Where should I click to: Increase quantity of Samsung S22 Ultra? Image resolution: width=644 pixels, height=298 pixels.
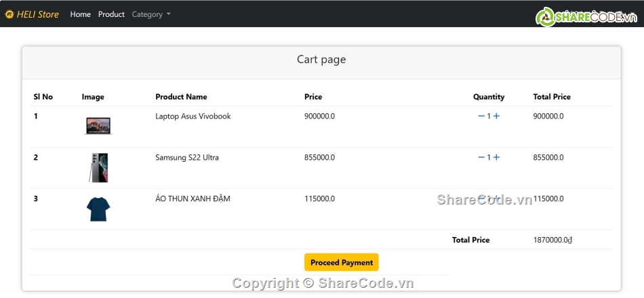click(x=496, y=157)
